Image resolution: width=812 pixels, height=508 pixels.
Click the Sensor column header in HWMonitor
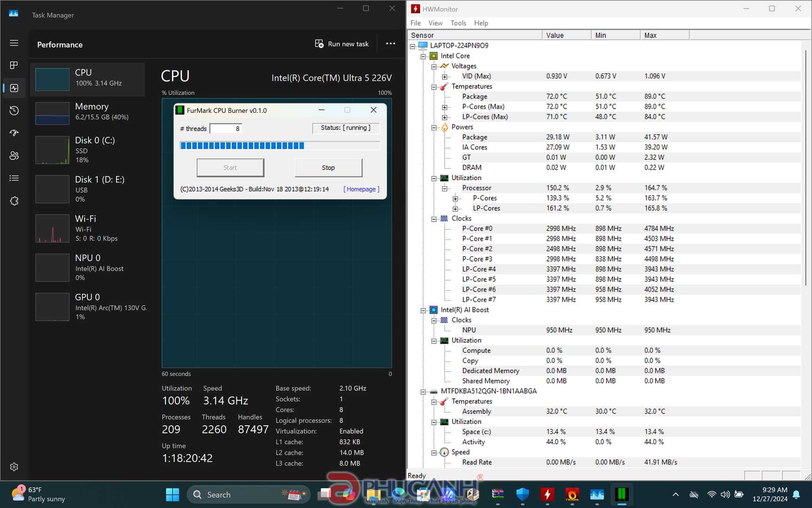click(475, 35)
